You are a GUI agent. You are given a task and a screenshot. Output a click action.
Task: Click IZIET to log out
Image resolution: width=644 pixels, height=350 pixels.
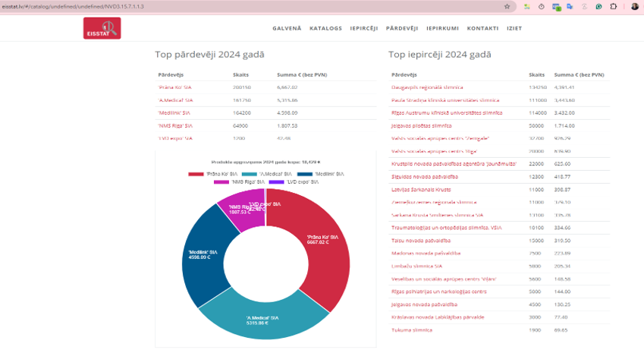pos(514,28)
